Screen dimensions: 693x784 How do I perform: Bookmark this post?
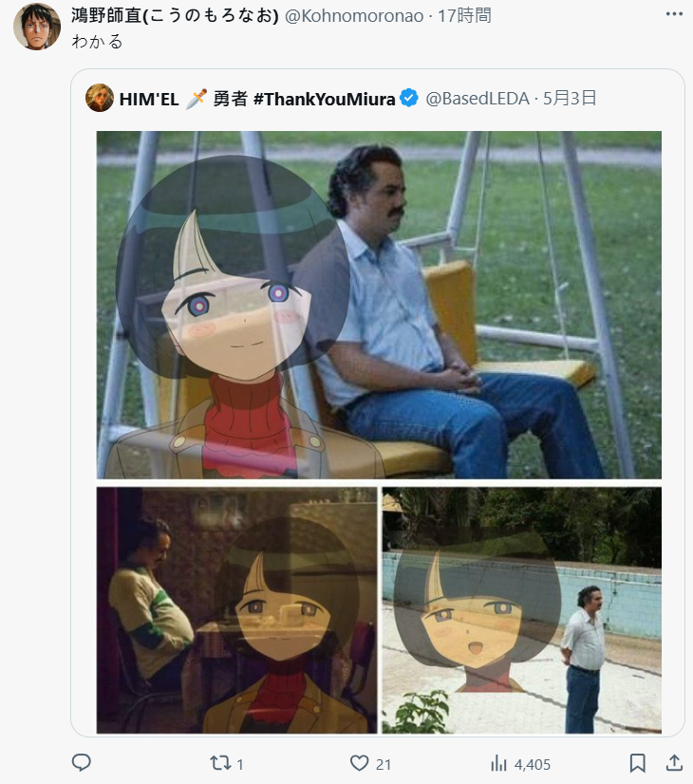coord(638,762)
